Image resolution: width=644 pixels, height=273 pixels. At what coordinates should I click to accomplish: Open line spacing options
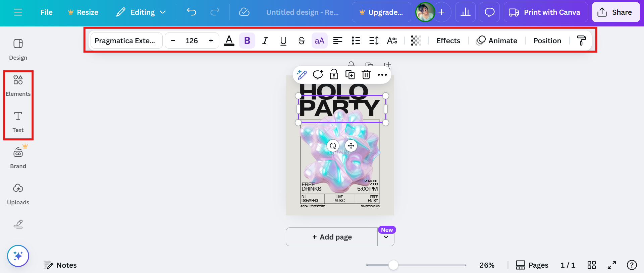click(374, 41)
